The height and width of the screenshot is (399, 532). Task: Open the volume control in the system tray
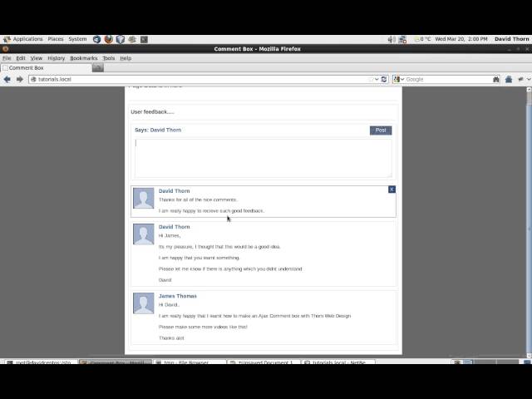point(392,39)
